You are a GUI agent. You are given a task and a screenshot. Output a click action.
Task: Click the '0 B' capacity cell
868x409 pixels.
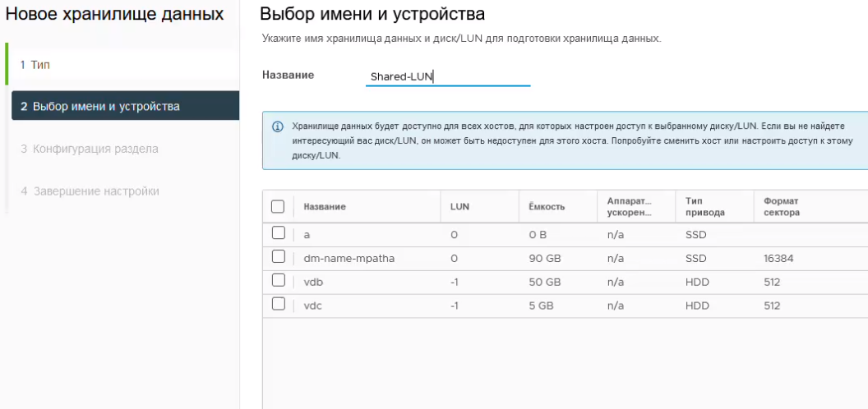[x=538, y=235]
